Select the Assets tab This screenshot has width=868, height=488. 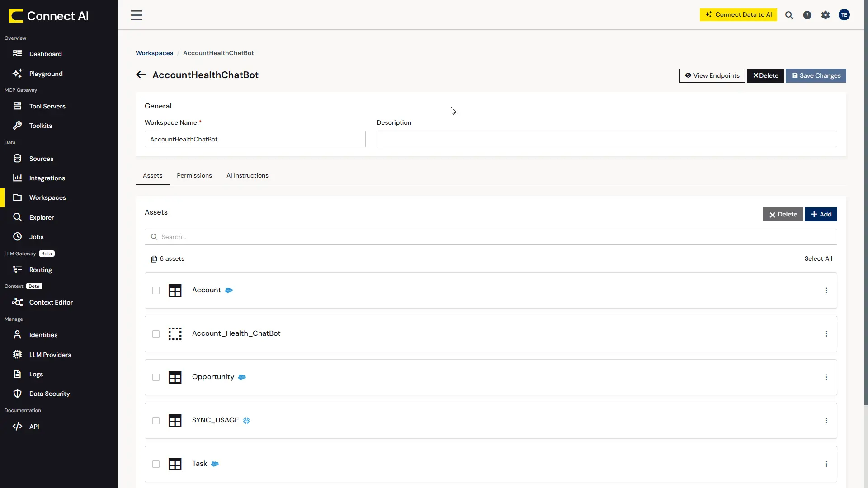153,175
